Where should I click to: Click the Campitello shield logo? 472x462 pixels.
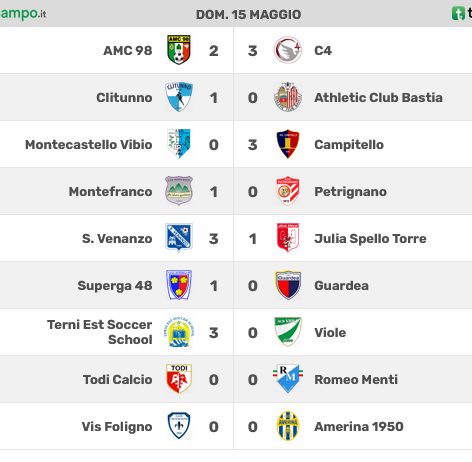click(288, 144)
